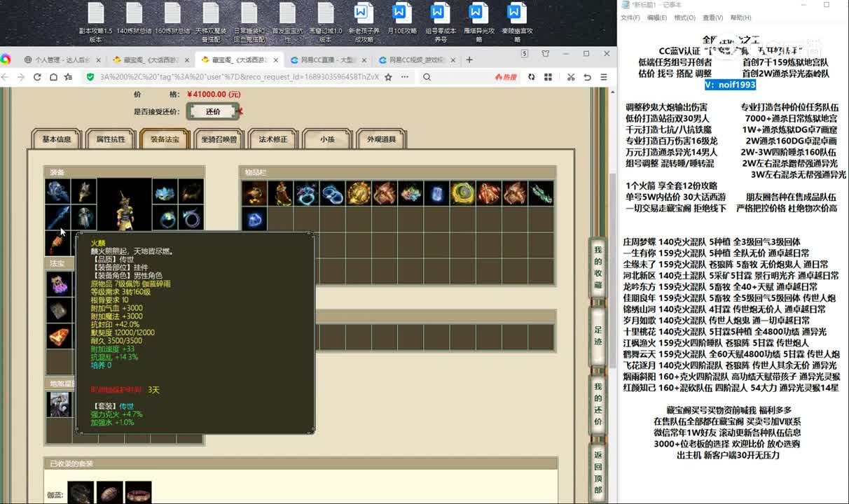Open Notepad 编辑(E) menu

(657, 17)
